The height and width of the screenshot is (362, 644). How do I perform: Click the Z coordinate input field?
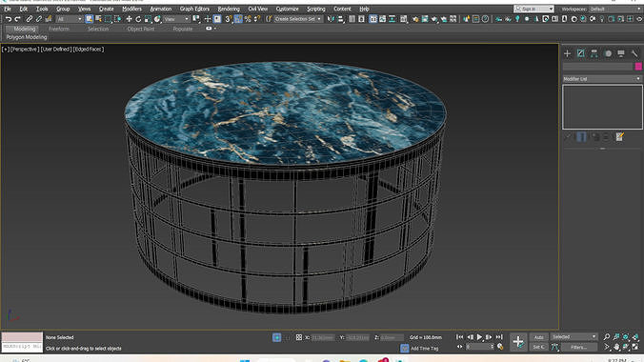click(392, 337)
